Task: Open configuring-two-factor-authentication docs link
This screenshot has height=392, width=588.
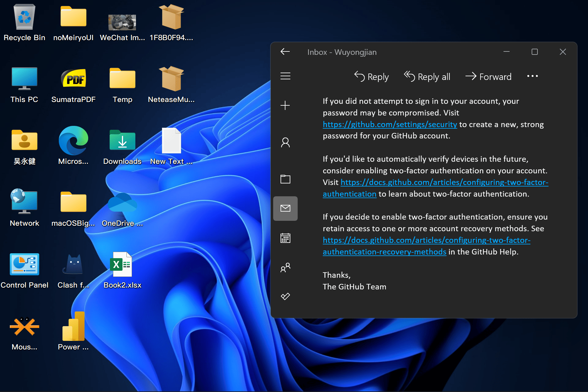Action: 444,183
